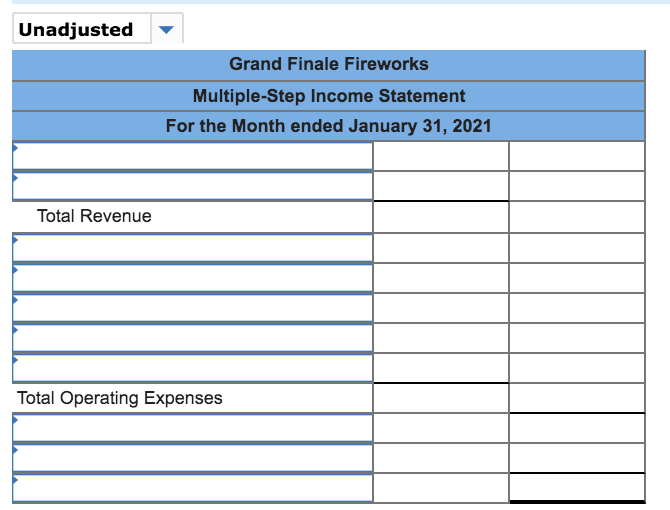Open the Unadjusted dropdown arrow

[167, 29]
